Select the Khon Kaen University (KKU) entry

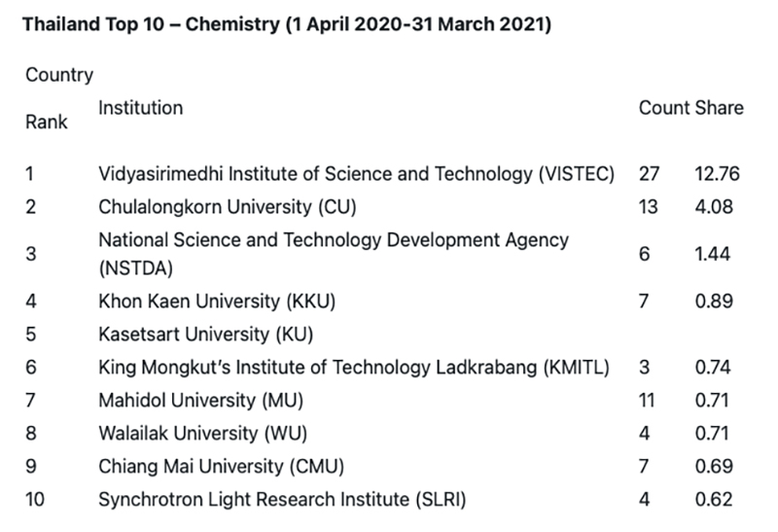pos(217,301)
